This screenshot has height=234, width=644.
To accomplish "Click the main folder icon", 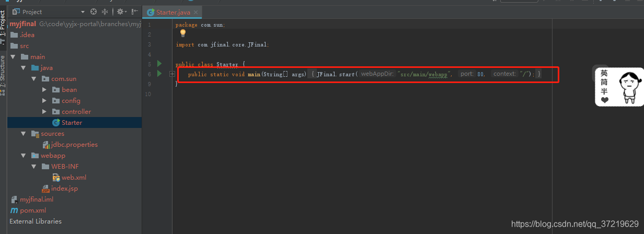I will (x=25, y=56).
